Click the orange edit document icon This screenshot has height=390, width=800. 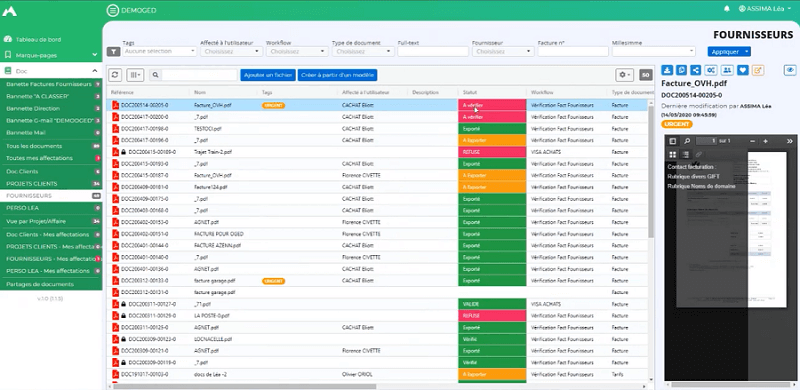pos(758,70)
